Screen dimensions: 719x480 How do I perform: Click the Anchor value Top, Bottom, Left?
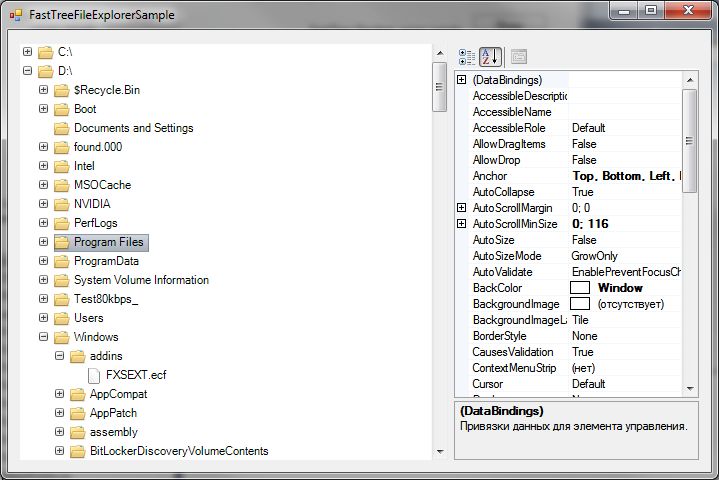pos(626,177)
